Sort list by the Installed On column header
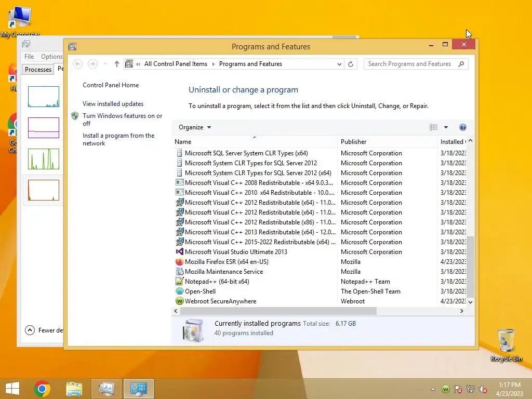This screenshot has height=399, width=532. (453, 142)
